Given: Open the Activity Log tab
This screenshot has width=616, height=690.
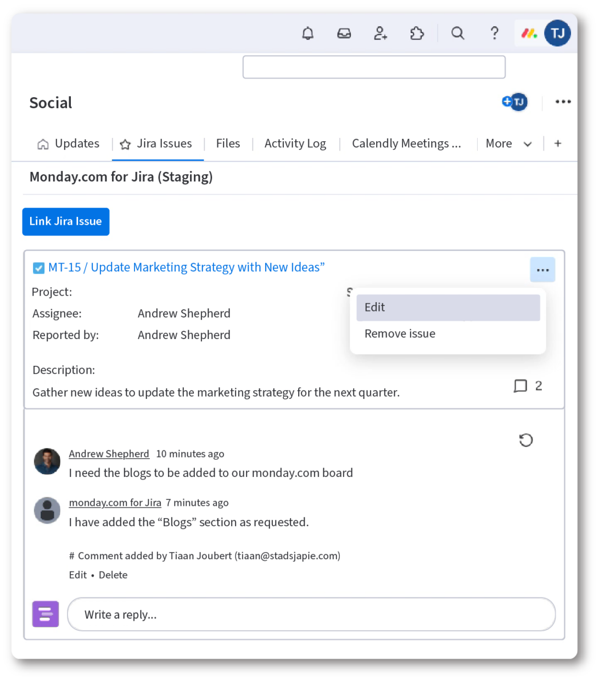Looking at the screenshot, I should click(295, 143).
